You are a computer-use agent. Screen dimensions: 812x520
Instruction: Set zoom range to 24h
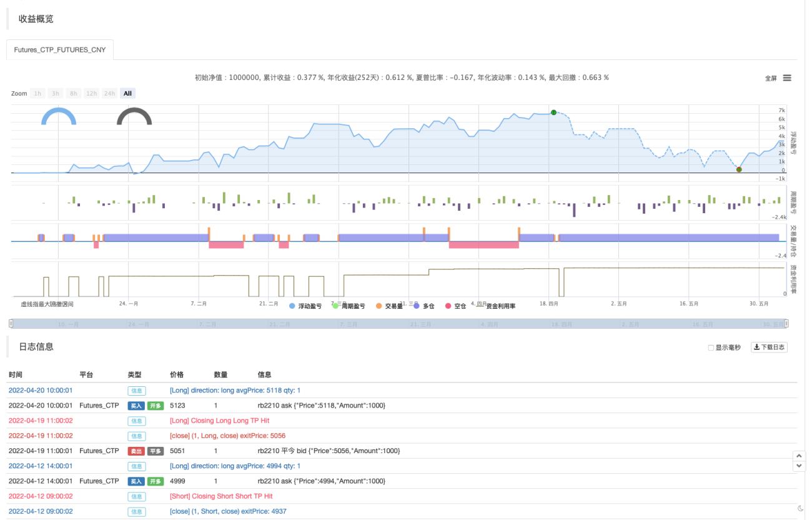click(110, 93)
